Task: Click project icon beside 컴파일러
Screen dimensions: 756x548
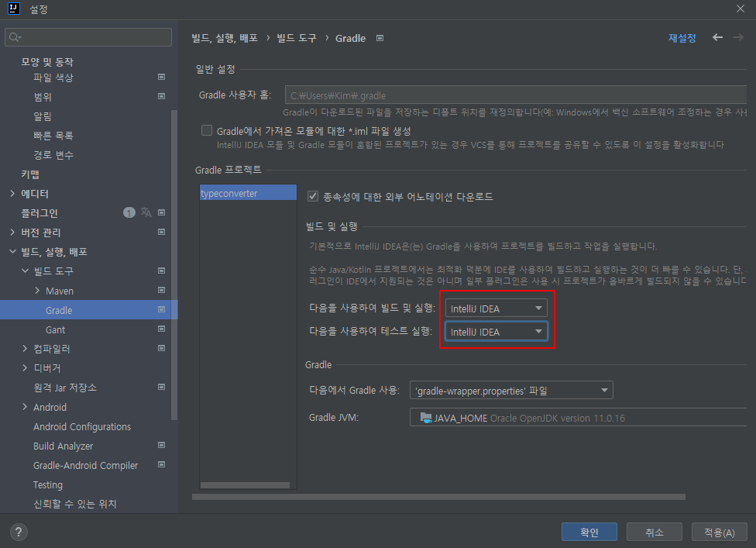Action: (162, 348)
